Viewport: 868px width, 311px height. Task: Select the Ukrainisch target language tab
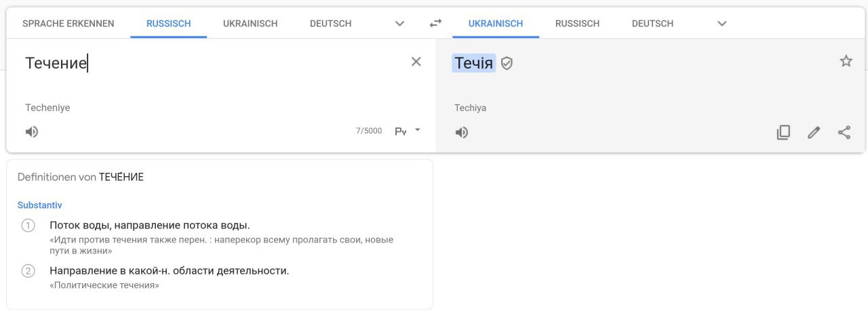[x=496, y=23]
